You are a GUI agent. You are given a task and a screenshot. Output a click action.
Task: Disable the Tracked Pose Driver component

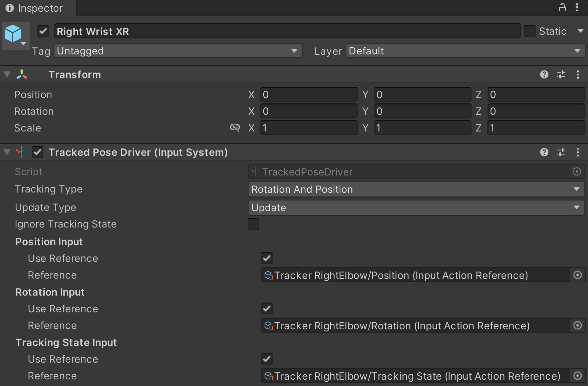(37, 152)
